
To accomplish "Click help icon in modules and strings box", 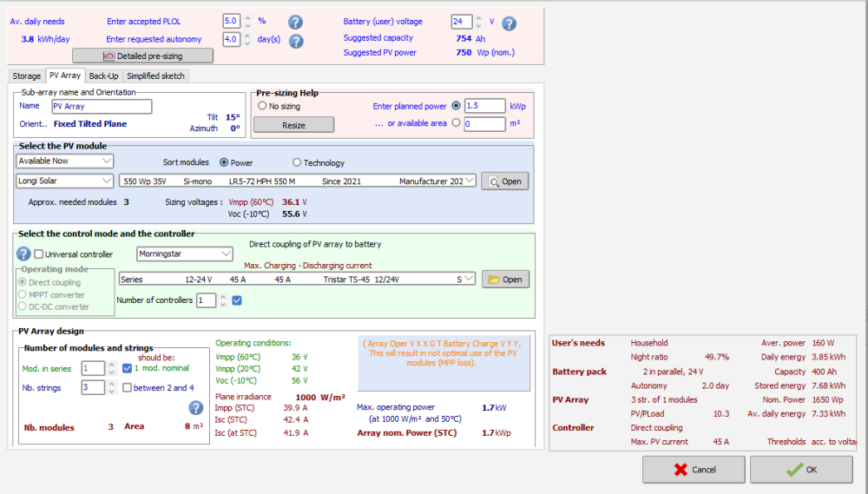I will pyautogui.click(x=195, y=407).
